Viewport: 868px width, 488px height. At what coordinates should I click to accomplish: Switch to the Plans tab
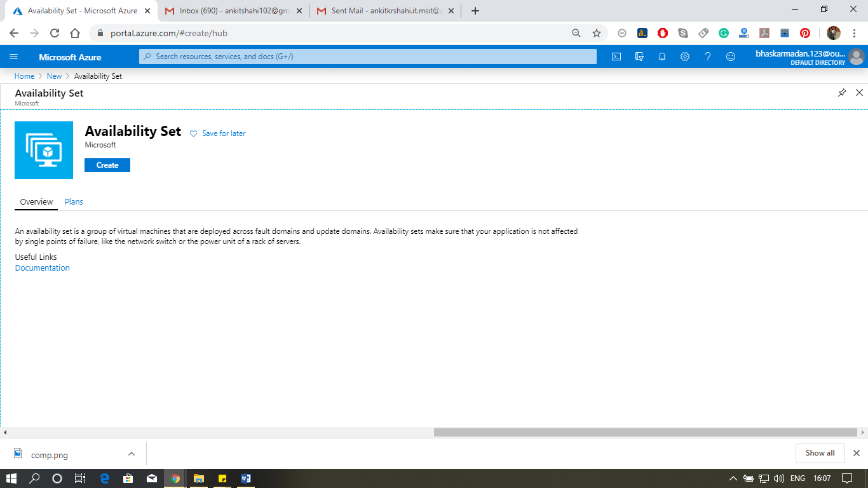coord(74,202)
